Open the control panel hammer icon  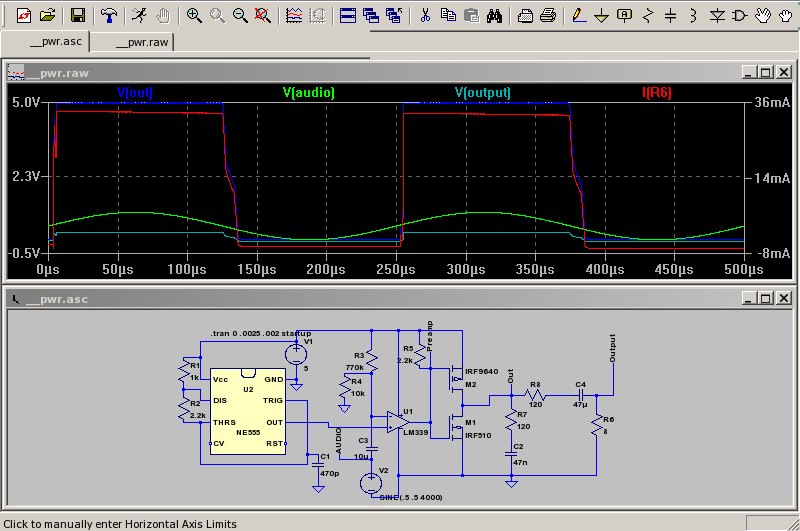(108, 15)
